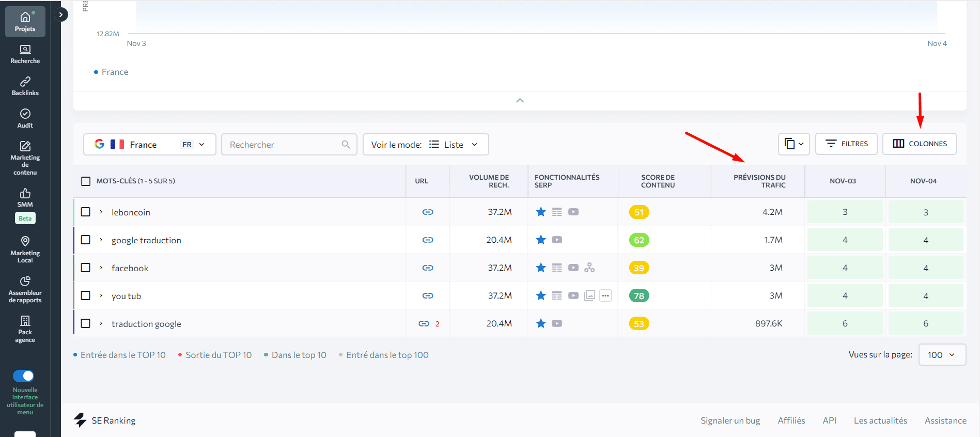
Task: Open Vues sur la page 100 dropdown
Action: pyautogui.click(x=942, y=355)
